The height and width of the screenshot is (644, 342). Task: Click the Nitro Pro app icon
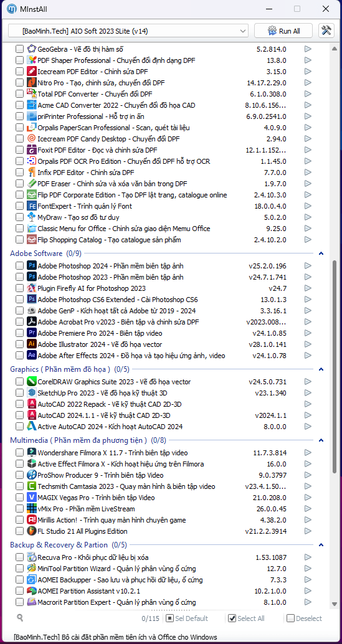(32, 83)
